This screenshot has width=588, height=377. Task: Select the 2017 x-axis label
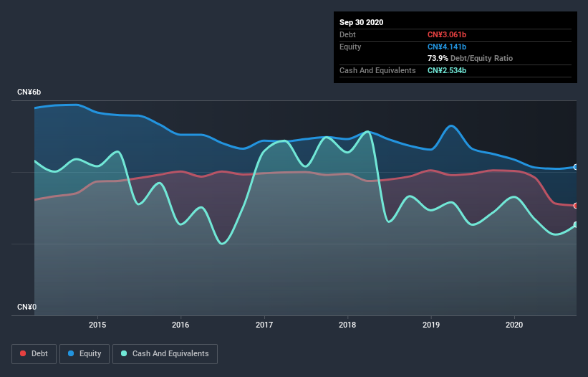pyautogui.click(x=264, y=325)
